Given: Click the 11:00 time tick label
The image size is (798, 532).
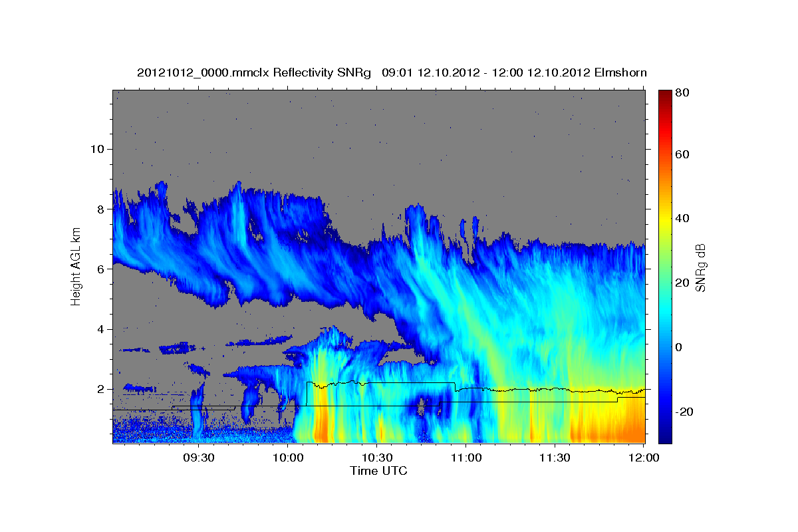Looking at the screenshot, I should click(x=465, y=458).
